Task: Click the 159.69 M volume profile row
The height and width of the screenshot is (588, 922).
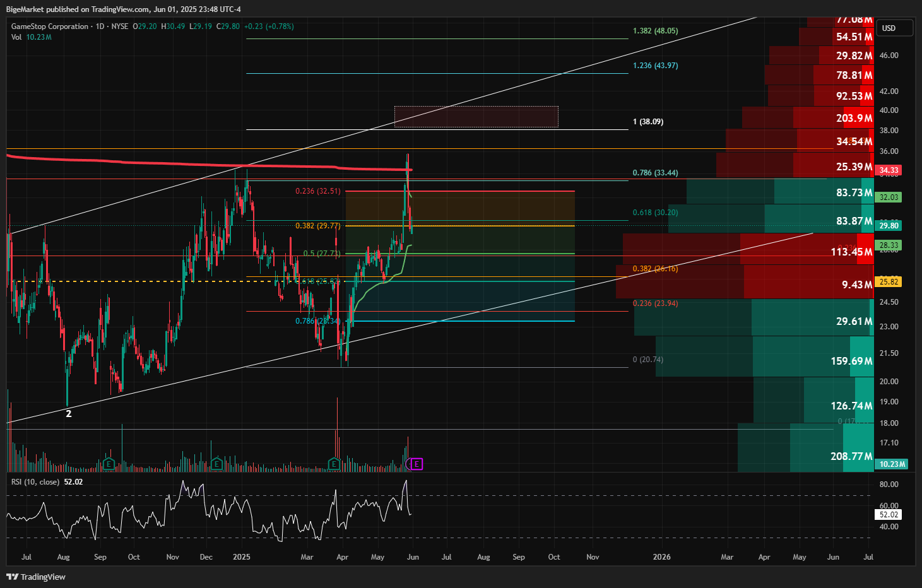Action: click(x=765, y=356)
